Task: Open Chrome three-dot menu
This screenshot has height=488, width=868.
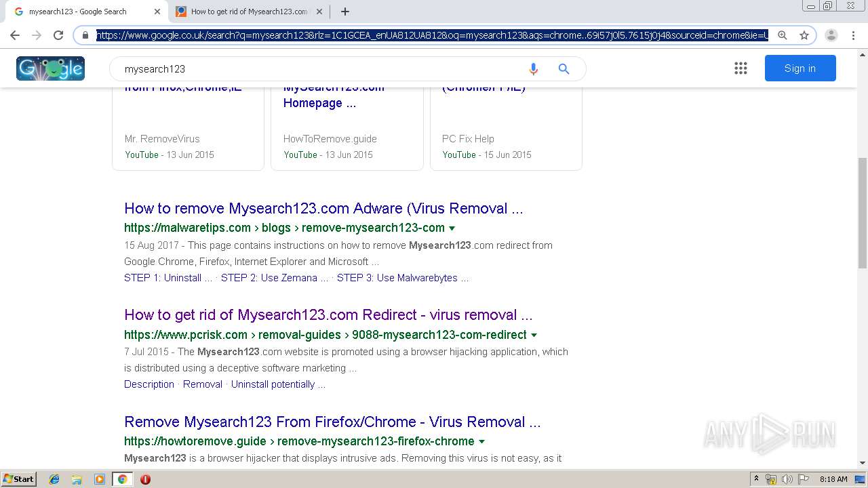Action: pyautogui.click(x=853, y=35)
